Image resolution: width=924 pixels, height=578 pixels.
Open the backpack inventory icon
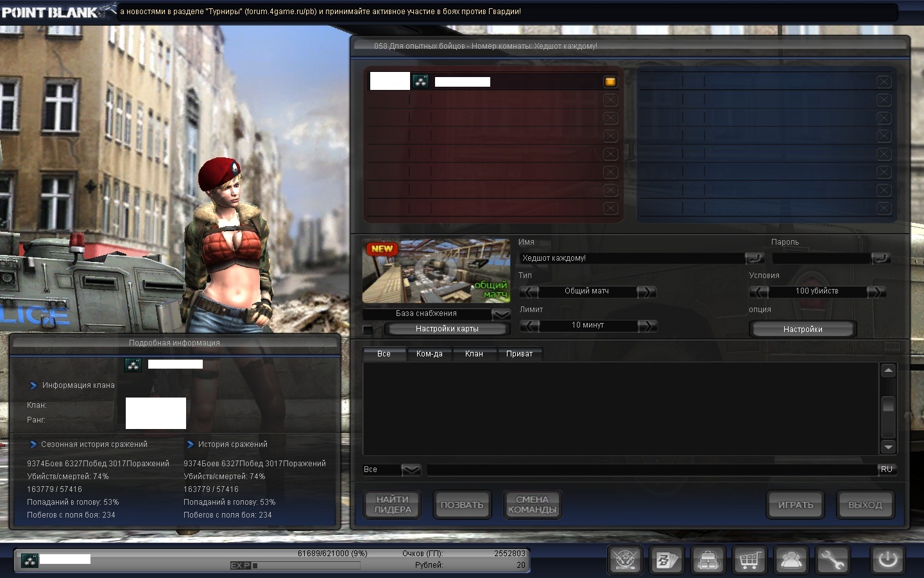point(708,560)
